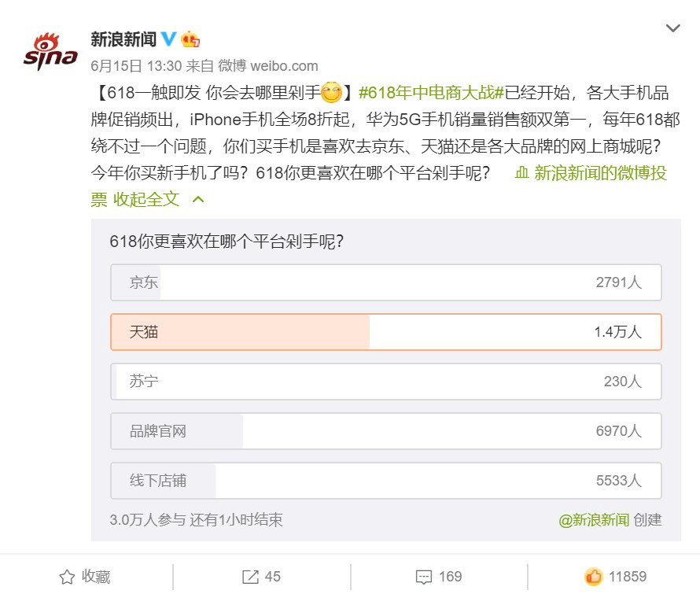The image size is (700, 594).
Task: Click the blue verified V badge
Action: click(x=169, y=39)
